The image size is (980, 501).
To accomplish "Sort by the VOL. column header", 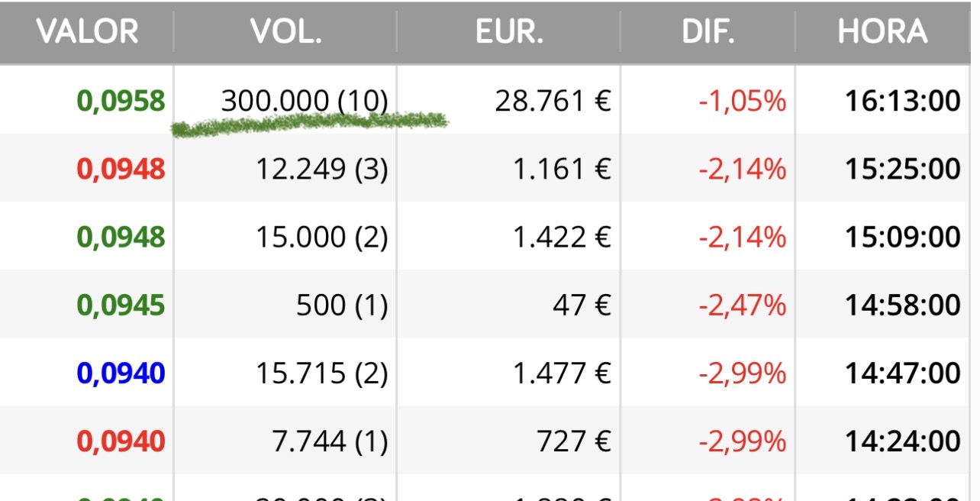I will click(285, 32).
